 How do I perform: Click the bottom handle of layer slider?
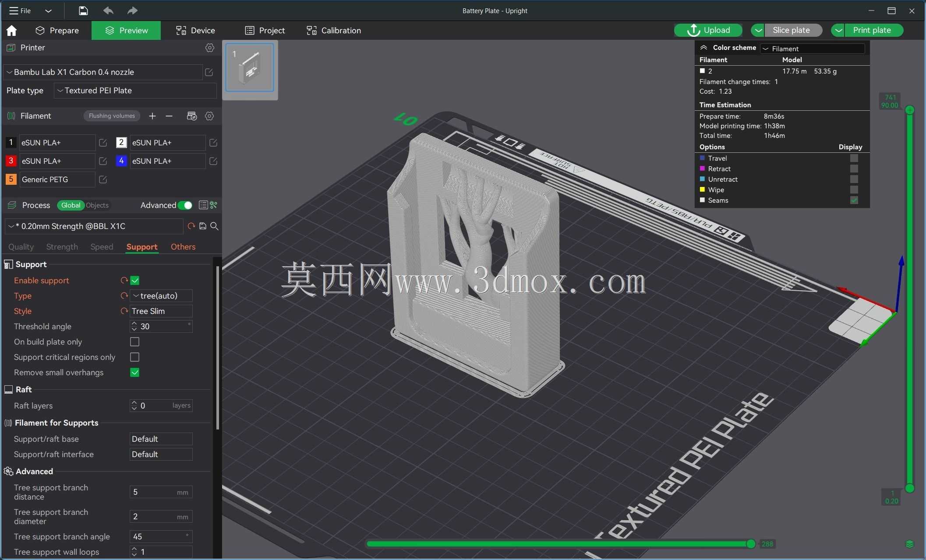pos(910,488)
